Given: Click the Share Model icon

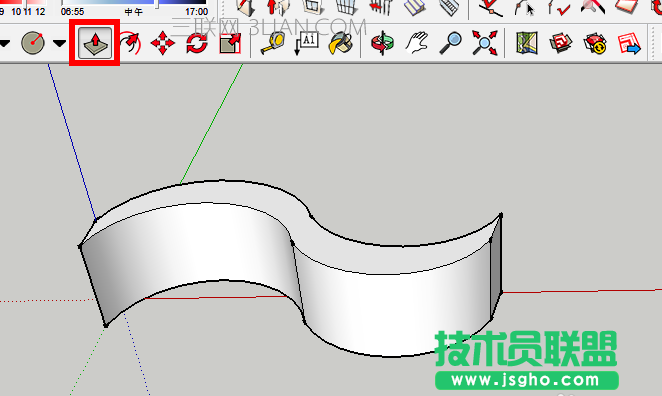Looking at the screenshot, I should [x=595, y=43].
